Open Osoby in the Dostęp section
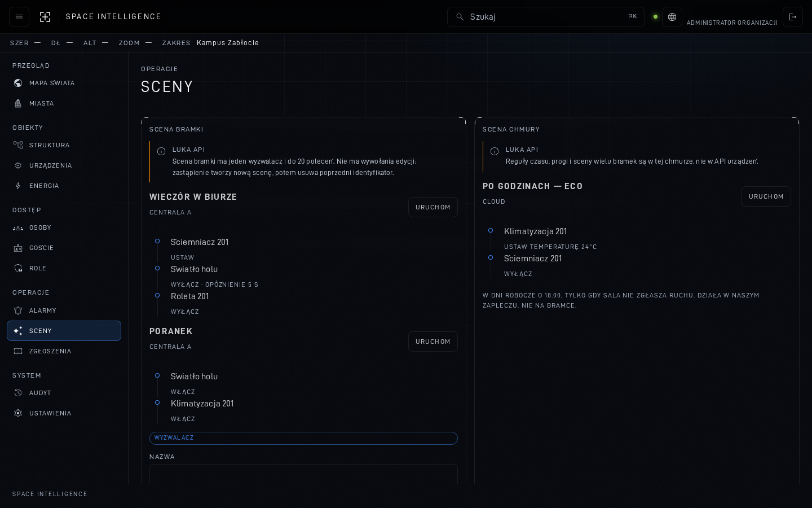 pos(64,227)
